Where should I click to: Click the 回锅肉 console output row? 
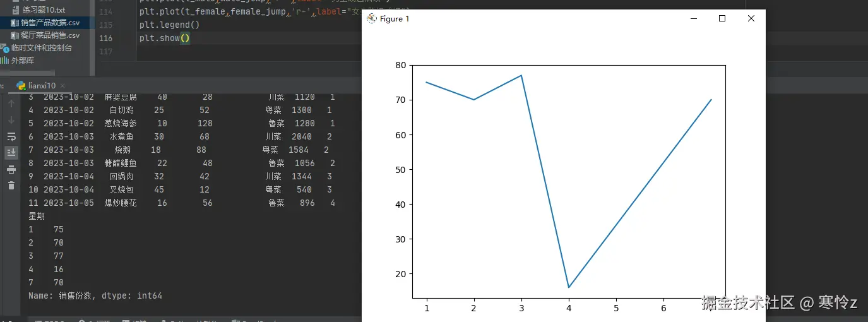coord(181,177)
